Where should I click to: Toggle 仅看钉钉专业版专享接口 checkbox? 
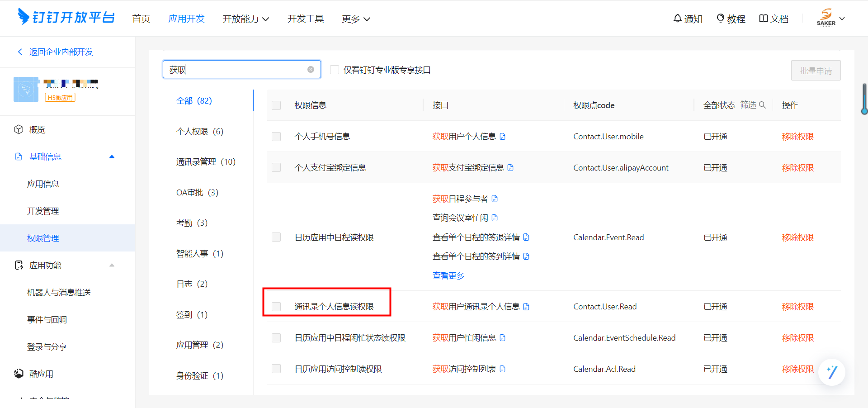tap(335, 70)
